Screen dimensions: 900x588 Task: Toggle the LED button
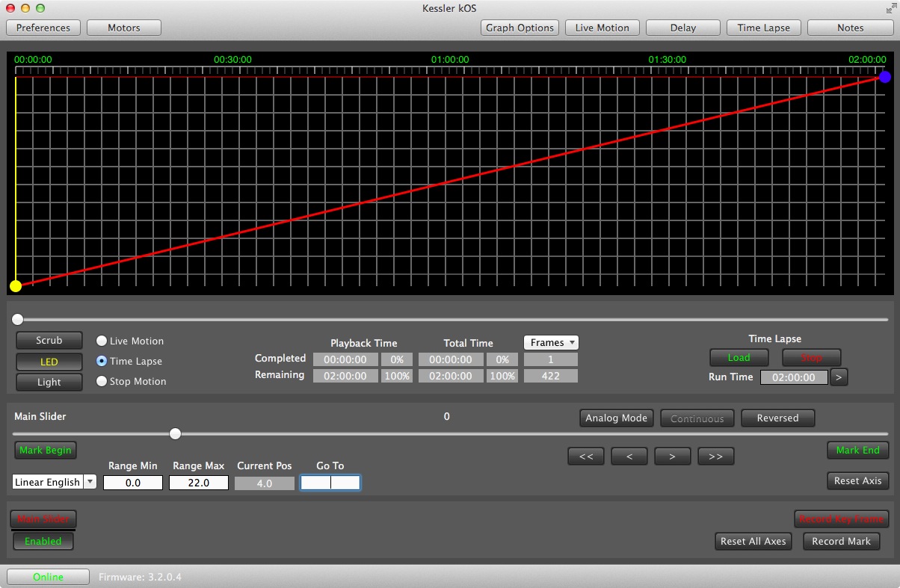[49, 362]
